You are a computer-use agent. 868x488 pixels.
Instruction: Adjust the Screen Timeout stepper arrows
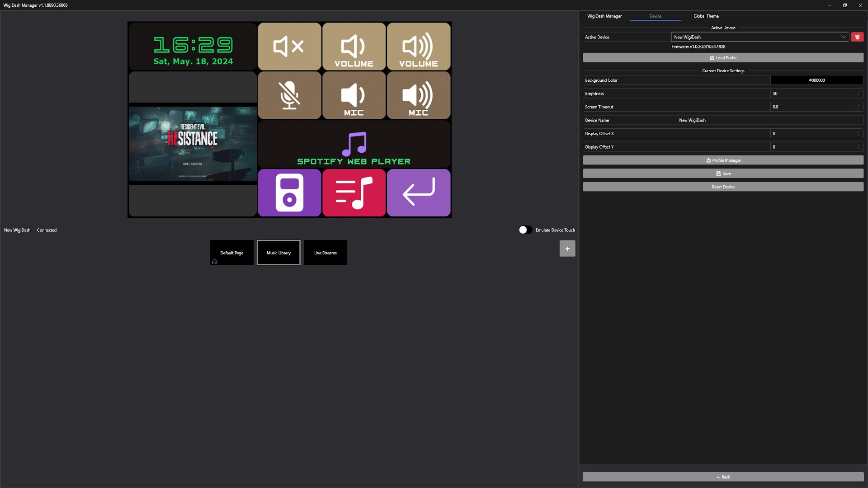pos(858,107)
